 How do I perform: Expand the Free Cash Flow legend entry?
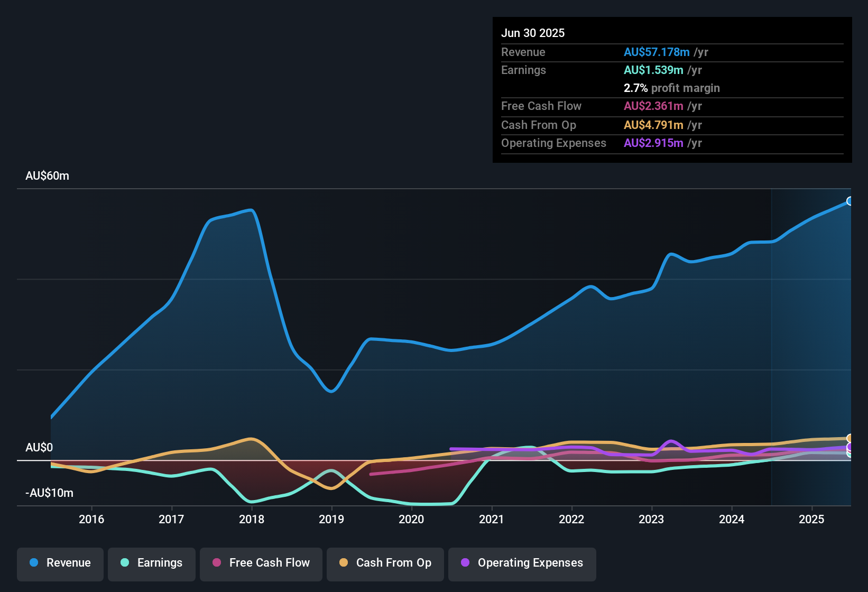click(261, 563)
